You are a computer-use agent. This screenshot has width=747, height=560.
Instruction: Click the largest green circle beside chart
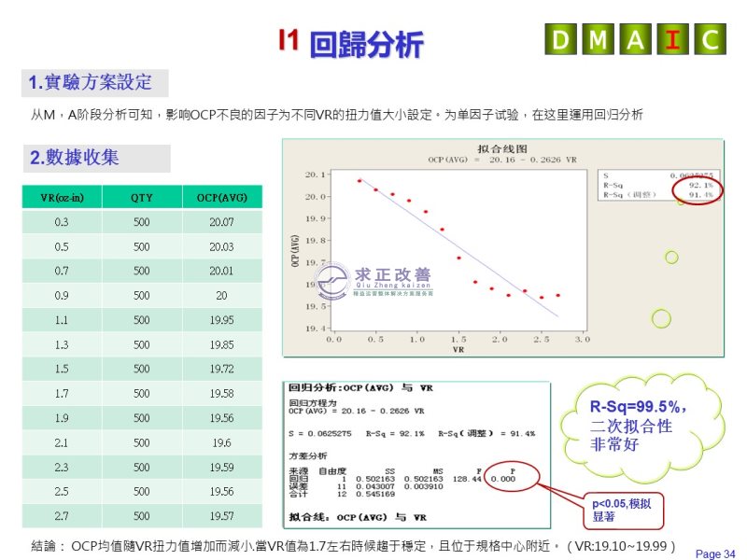point(661,318)
